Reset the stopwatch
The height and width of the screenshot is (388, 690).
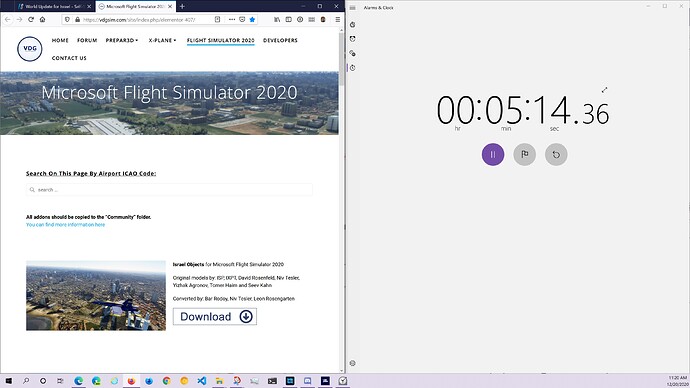556,154
